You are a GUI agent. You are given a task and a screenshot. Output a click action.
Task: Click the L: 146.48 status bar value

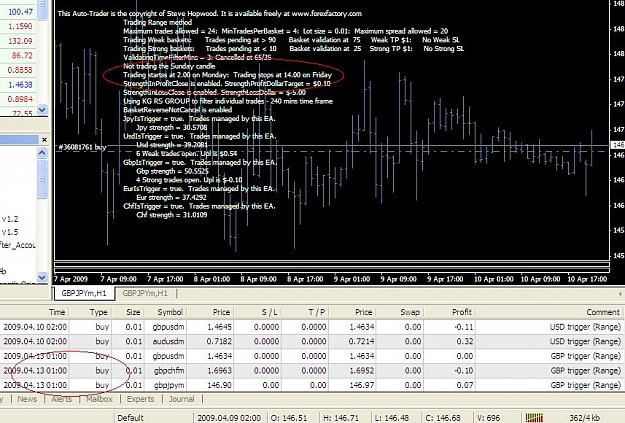click(392, 418)
